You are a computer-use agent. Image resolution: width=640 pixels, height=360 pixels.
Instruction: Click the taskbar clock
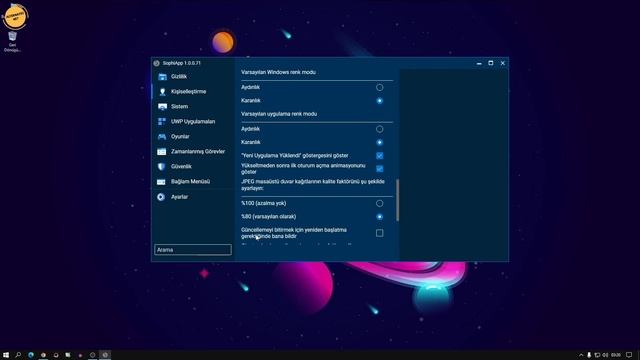click(x=616, y=355)
